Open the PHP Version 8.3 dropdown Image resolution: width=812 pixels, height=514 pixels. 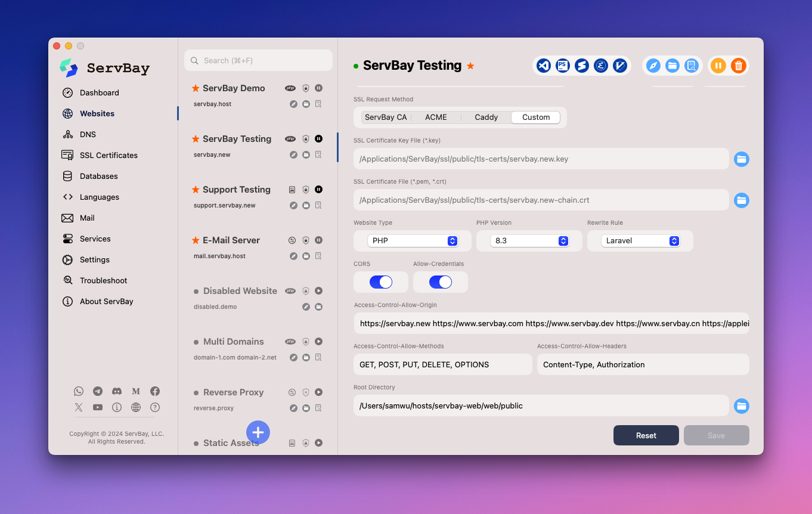(529, 241)
